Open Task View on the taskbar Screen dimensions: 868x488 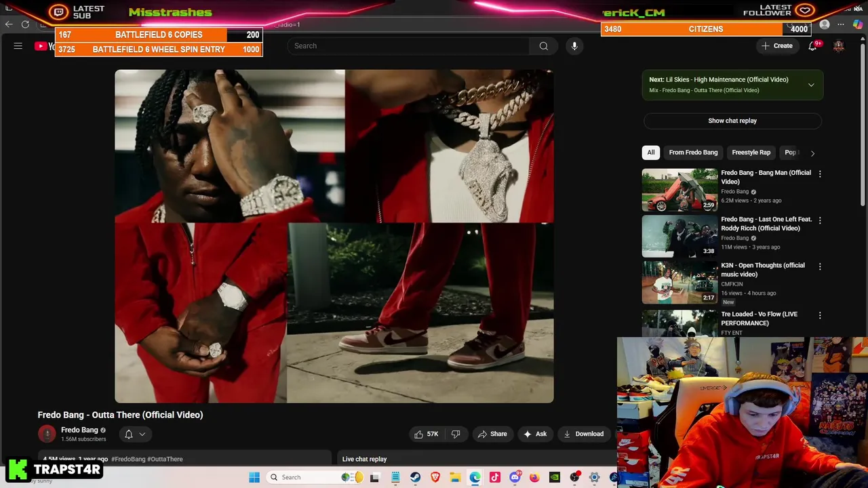(x=374, y=477)
